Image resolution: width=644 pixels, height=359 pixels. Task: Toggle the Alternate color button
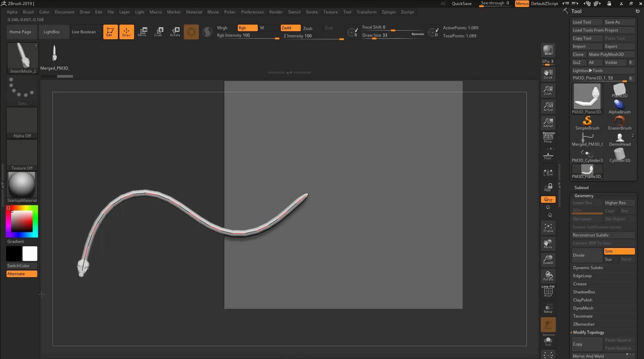22,274
